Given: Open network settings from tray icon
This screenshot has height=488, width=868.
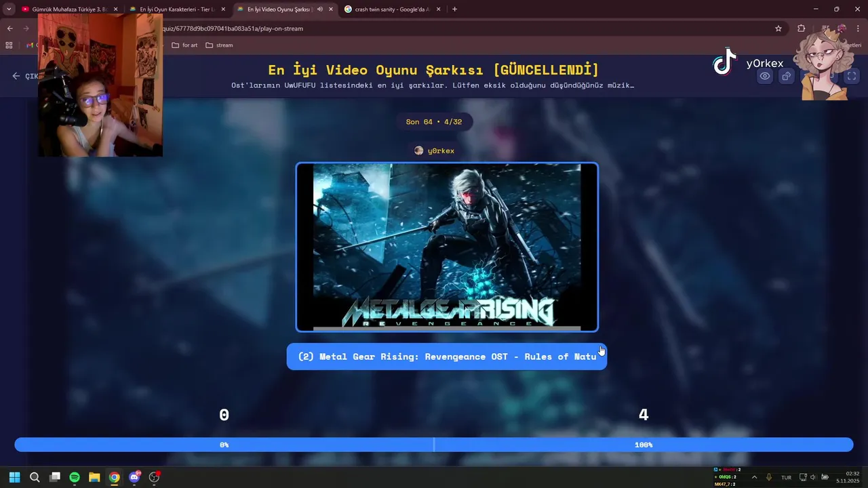Looking at the screenshot, I should point(803,477).
